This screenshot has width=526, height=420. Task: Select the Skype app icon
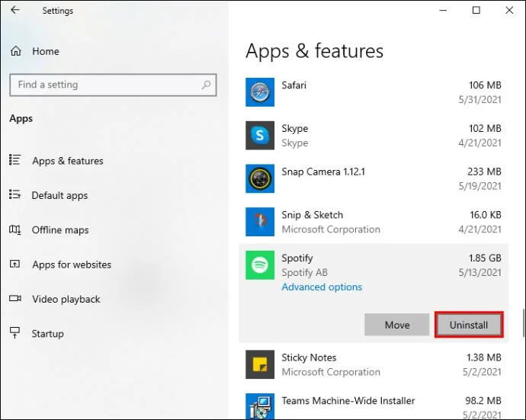(260, 136)
